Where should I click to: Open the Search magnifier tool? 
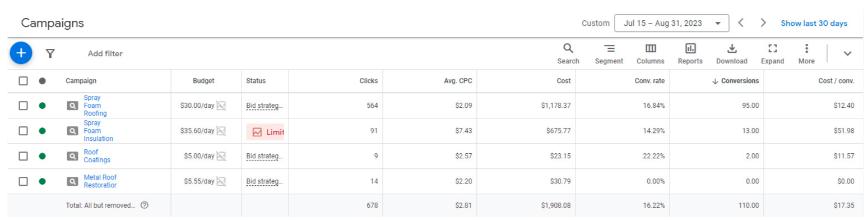[568, 54]
